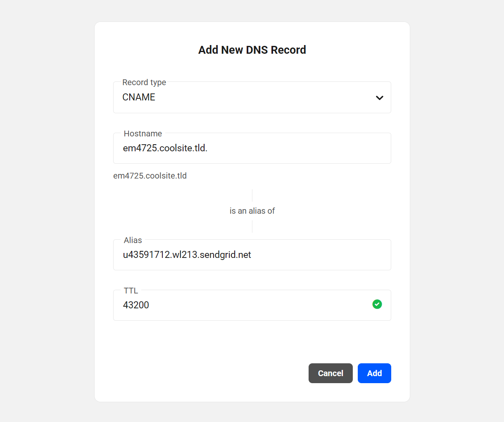Screen dimensions: 504x422
Task: Click the green TTL validation checkmark icon
Action: point(377,304)
